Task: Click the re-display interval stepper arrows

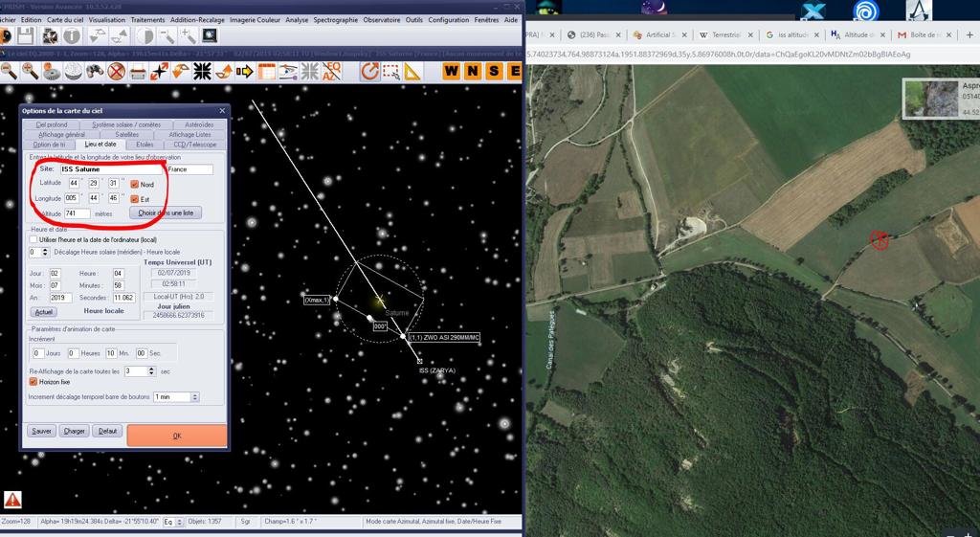Action: click(x=150, y=370)
